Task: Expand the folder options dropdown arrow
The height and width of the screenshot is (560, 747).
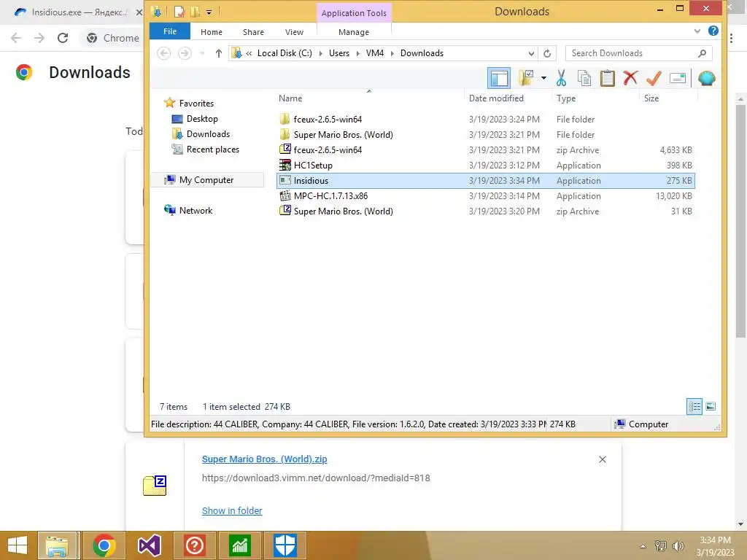Action: [x=543, y=78]
